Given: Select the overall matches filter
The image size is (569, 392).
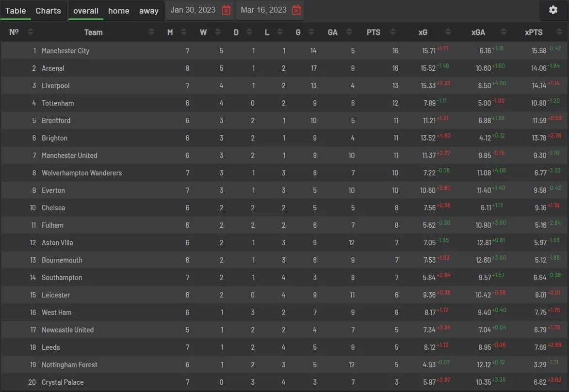Looking at the screenshot, I should [86, 11].
